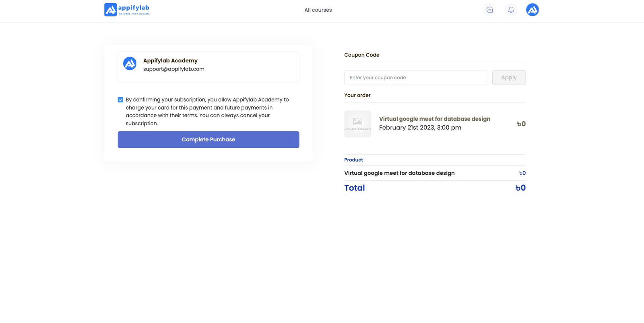The image size is (644, 323).
Task: Click the subscription terms consent text
Action: pos(207,112)
